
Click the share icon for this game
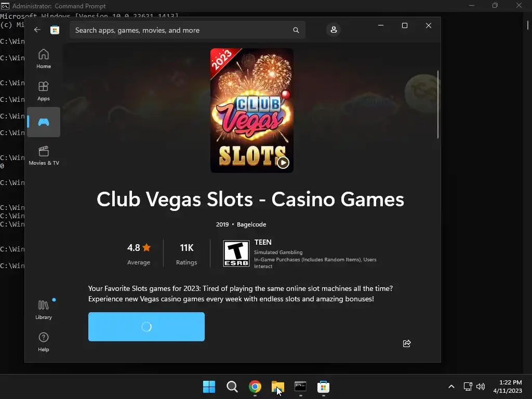tap(407, 343)
